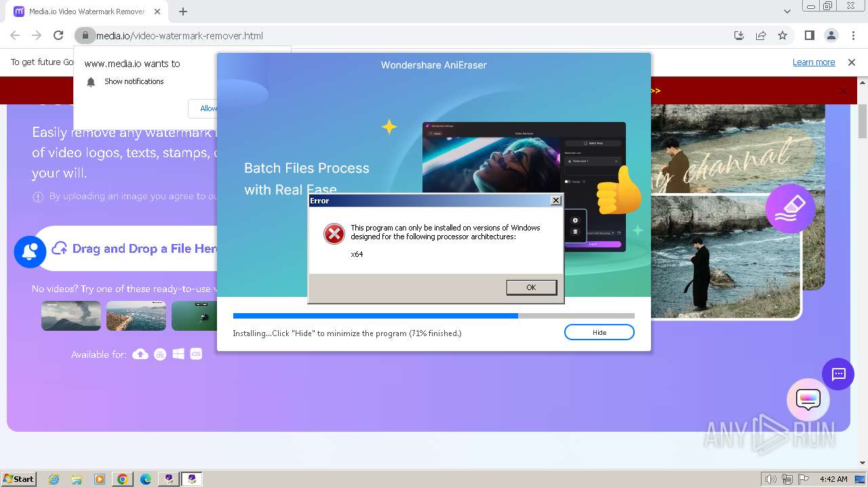868x488 pixels.
Task: Click the macOS platform icon
Action: point(160,354)
